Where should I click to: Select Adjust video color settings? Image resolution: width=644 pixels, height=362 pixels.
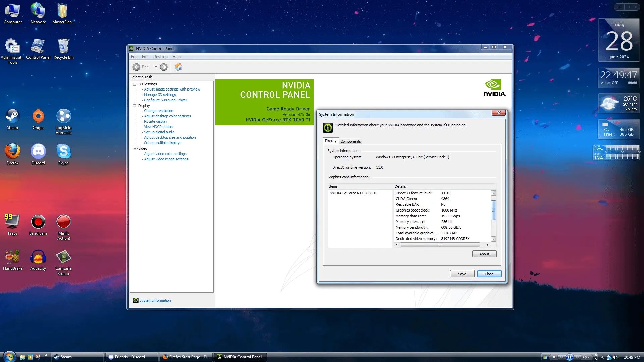(165, 154)
